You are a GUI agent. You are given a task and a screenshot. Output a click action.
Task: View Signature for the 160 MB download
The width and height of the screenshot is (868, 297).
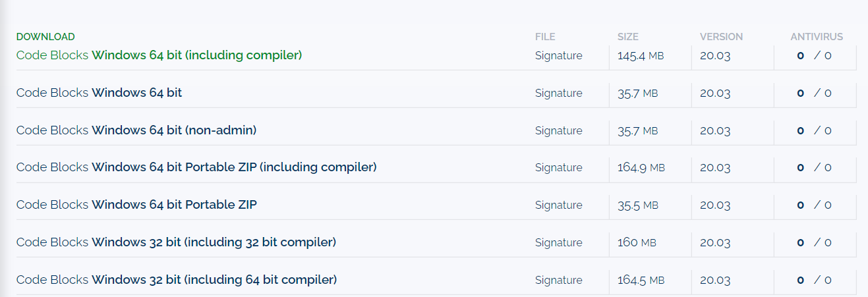558,242
